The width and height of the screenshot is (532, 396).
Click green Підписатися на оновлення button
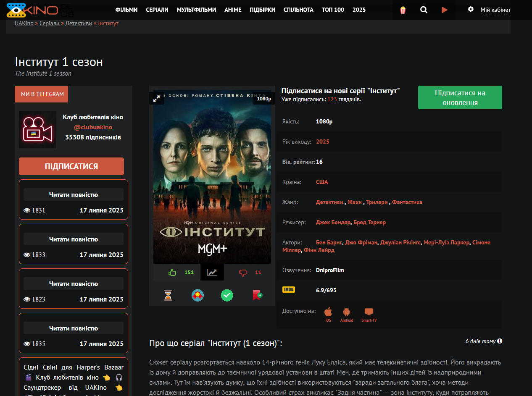tap(460, 97)
